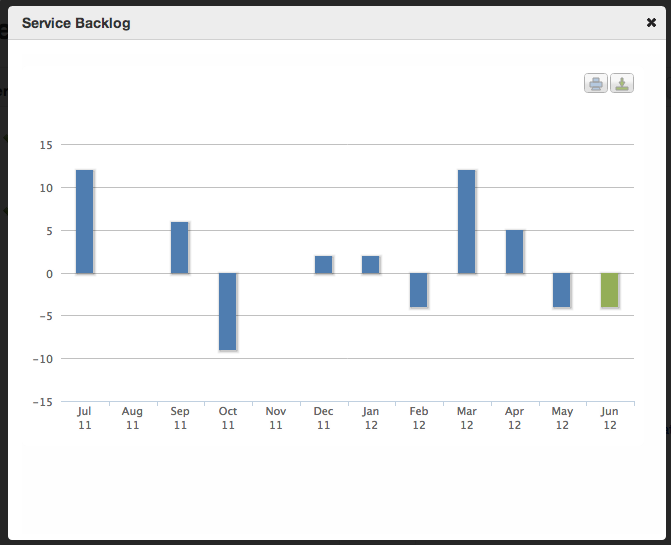Select the Apr 12 bar
The height and width of the screenshot is (545, 671).
(x=514, y=252)
